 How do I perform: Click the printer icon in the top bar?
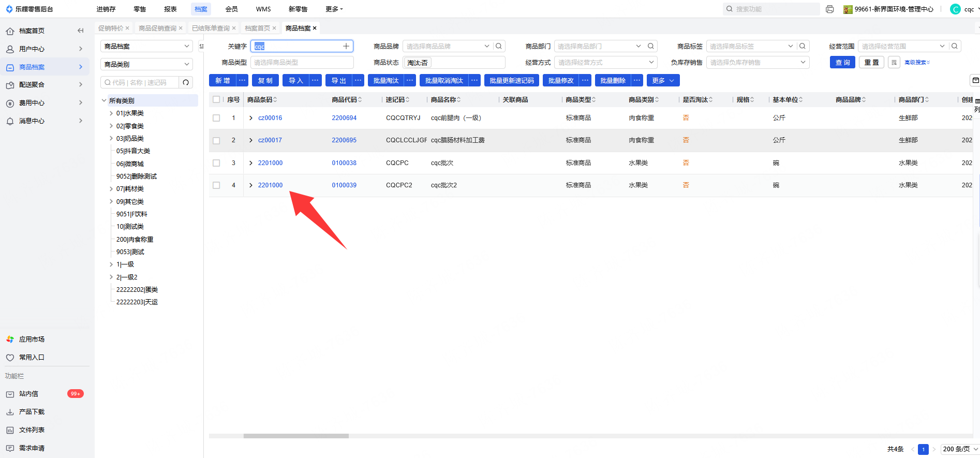830,9
